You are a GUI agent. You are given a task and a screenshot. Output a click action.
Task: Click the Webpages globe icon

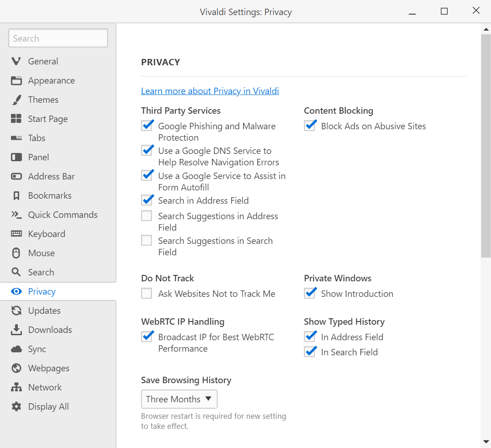pyautogui.click(x=16, y=368)
